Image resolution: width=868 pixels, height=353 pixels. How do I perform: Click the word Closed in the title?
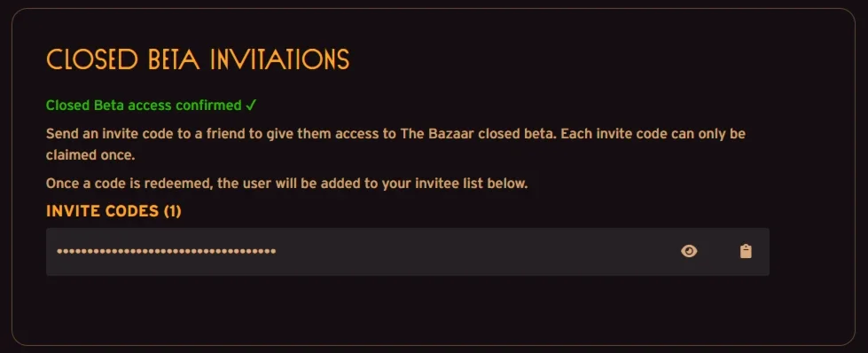92,59
